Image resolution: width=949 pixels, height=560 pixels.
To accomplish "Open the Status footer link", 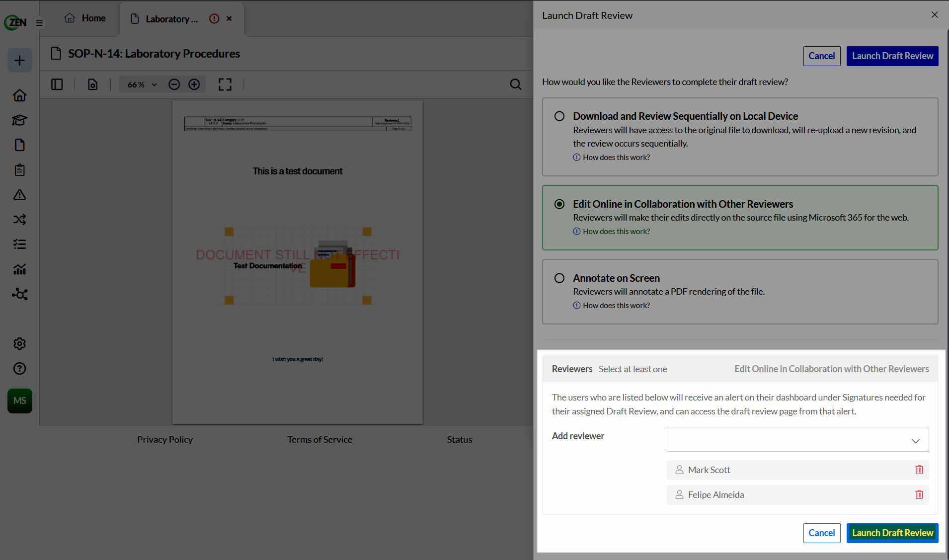I will (460, 440).
